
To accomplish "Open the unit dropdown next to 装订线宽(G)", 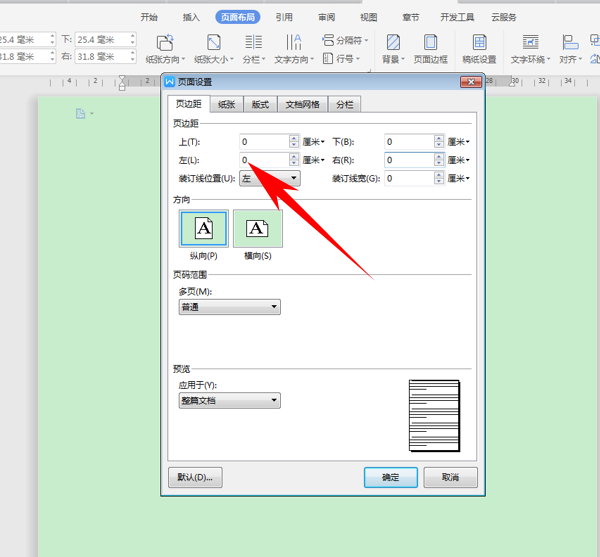I will (458, 178).
